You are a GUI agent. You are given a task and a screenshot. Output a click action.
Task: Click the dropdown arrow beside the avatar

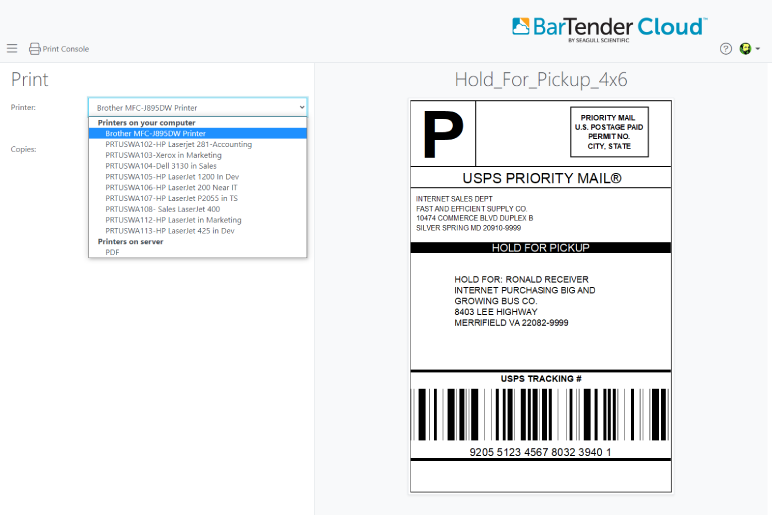[x=758, y=48]
